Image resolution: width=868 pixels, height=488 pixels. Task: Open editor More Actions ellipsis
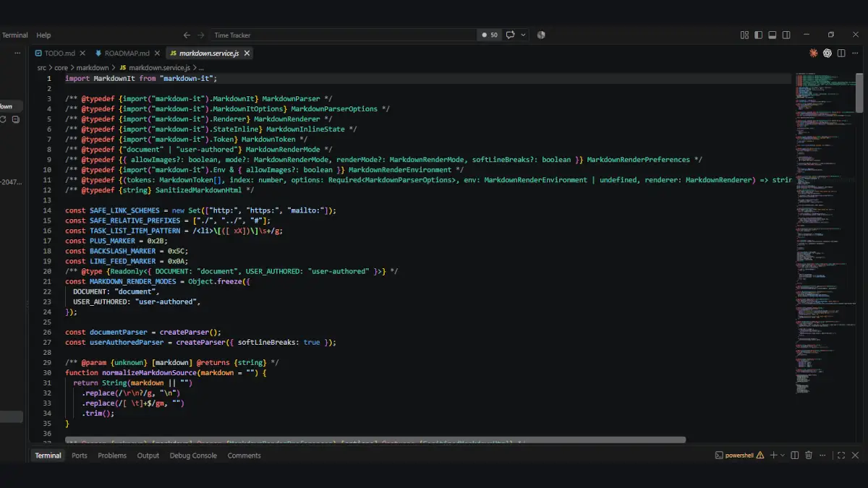855,53
